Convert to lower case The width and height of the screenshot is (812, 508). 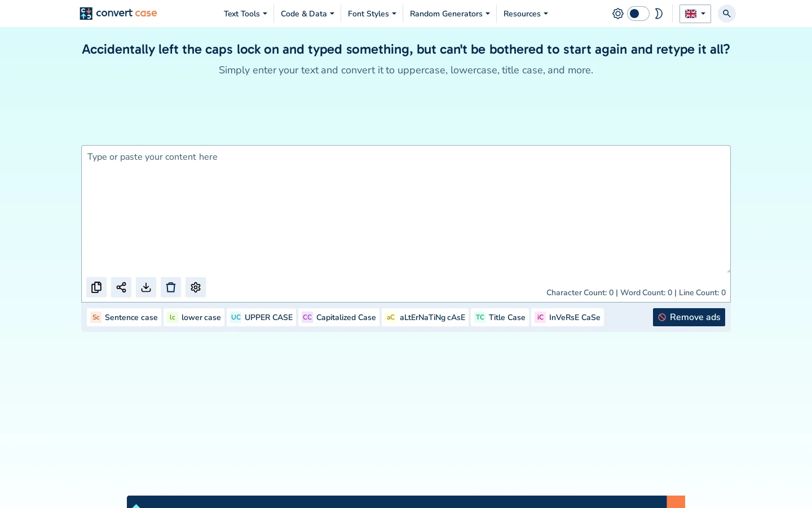coord(194,317)
